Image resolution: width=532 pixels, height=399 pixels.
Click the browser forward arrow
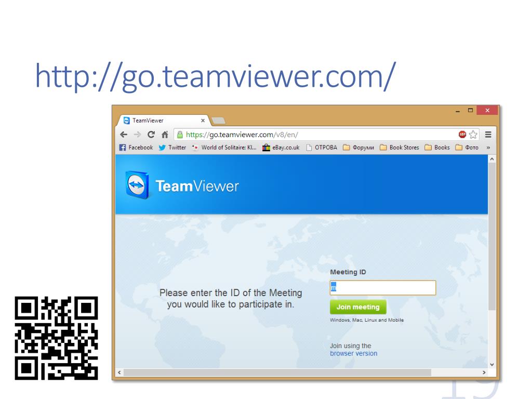click(x=137, y=135)
